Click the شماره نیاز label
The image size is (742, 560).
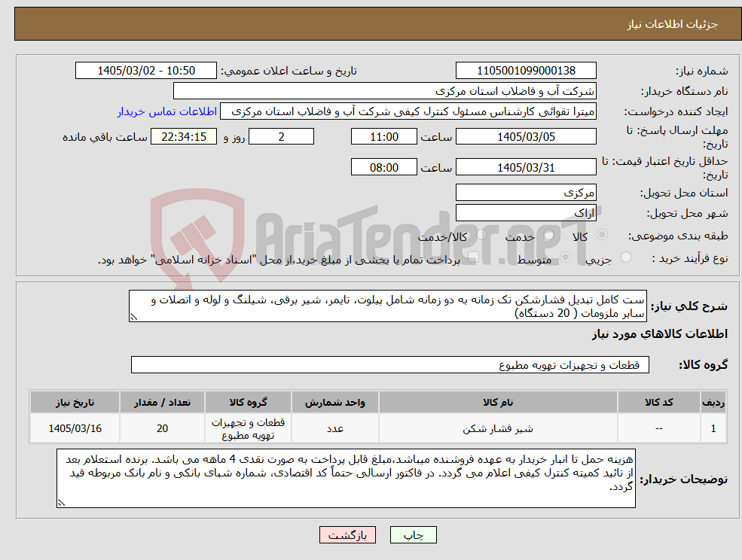701,72
